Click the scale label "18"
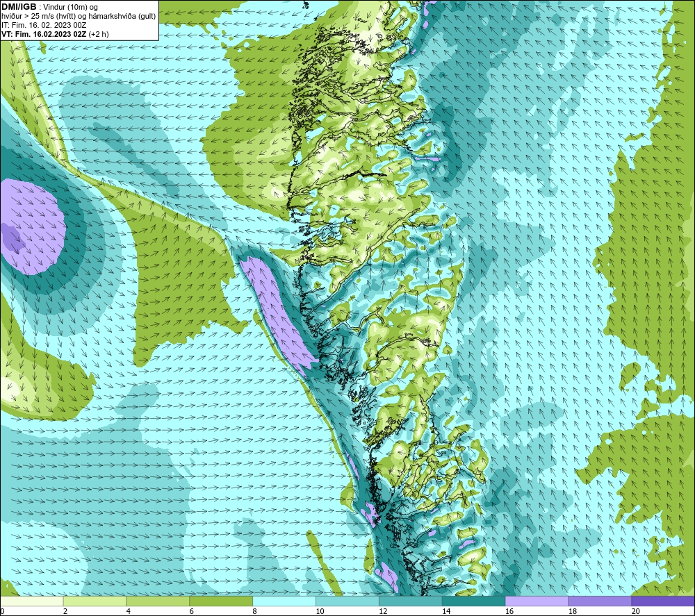The image size is (695, 616). pos(572,611)
